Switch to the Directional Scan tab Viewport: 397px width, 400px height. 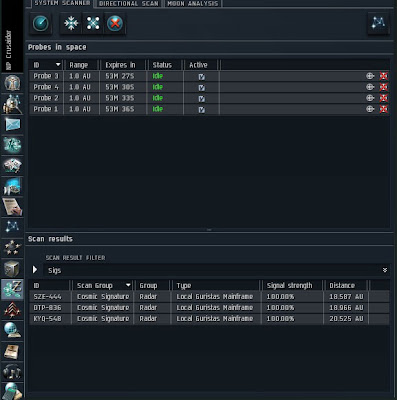tap(129, 4)
